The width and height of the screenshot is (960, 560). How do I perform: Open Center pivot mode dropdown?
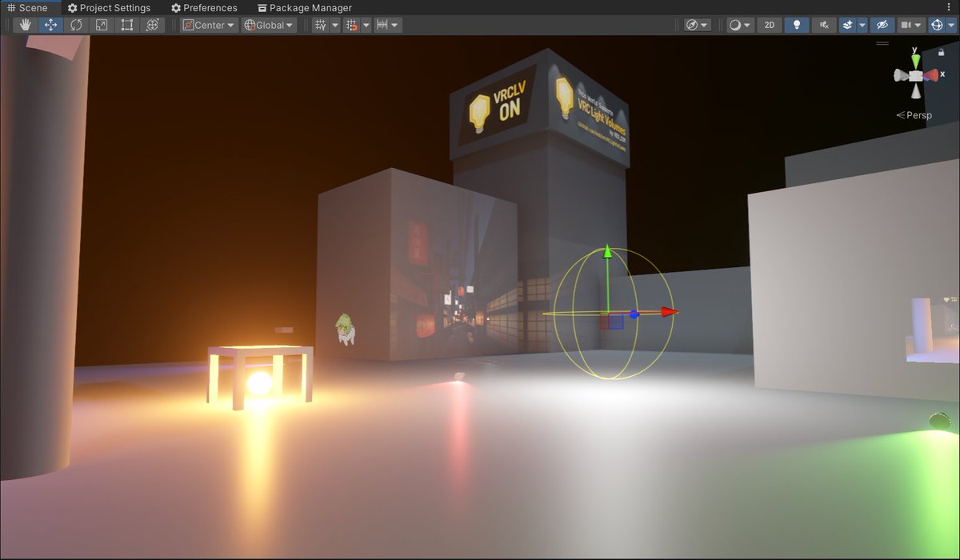(x=209, y=25)
